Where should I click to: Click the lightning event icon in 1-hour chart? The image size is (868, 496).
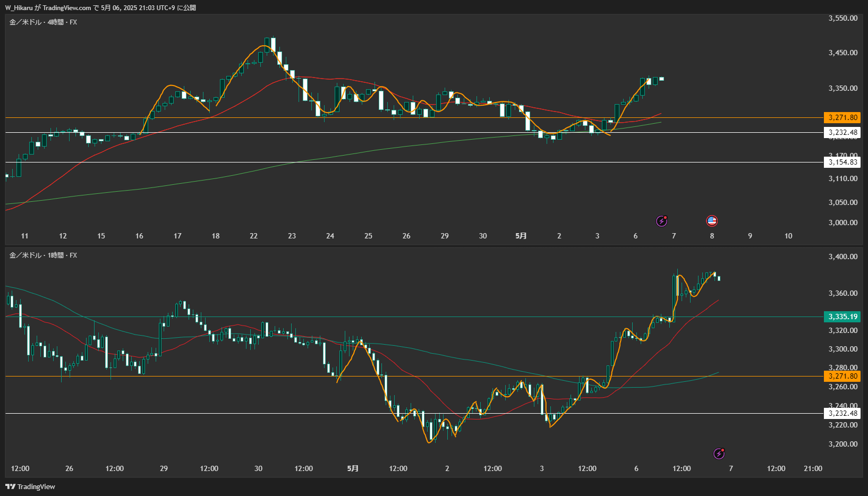pos(719,454)
